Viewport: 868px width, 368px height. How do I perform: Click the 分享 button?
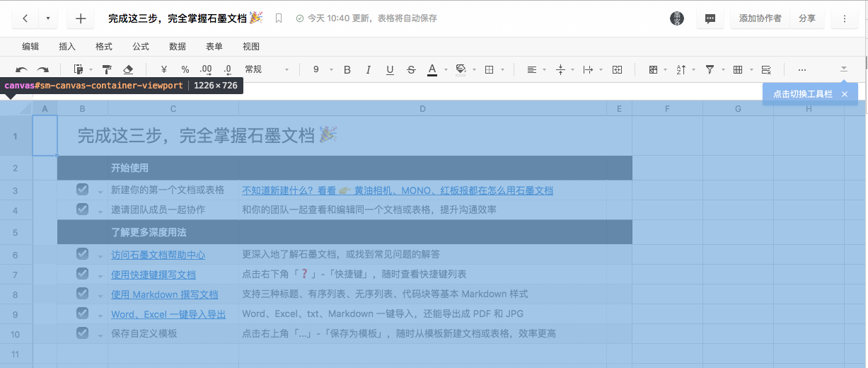(x=806, y=18)
